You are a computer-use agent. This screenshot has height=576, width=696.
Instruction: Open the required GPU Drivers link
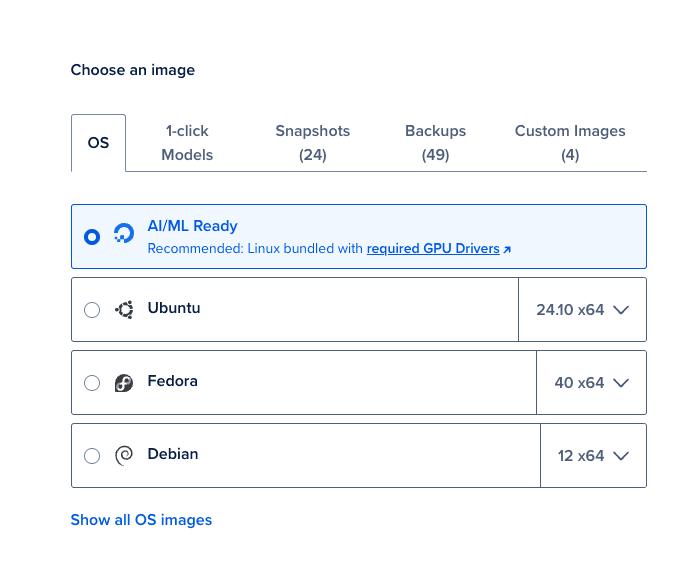(433, 249)
